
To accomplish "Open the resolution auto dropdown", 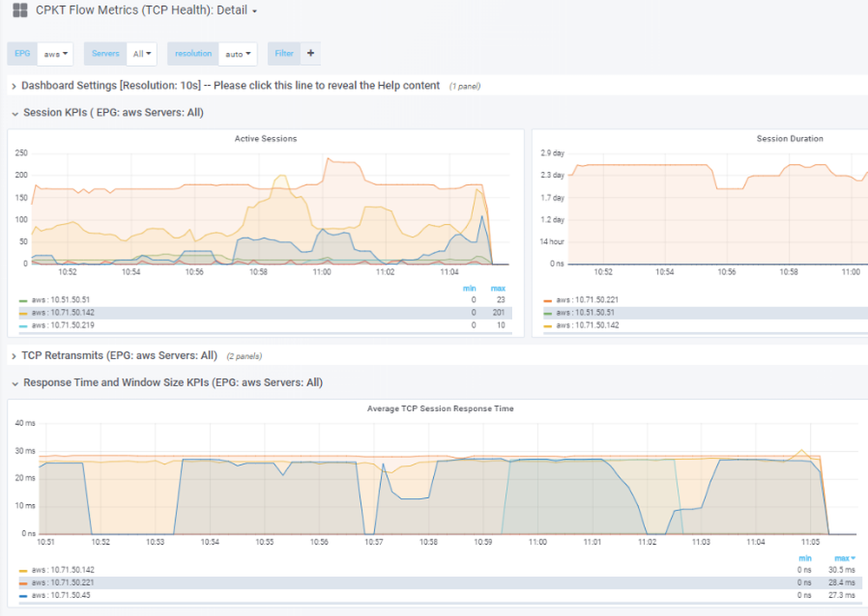I will (x=238, y=54).
